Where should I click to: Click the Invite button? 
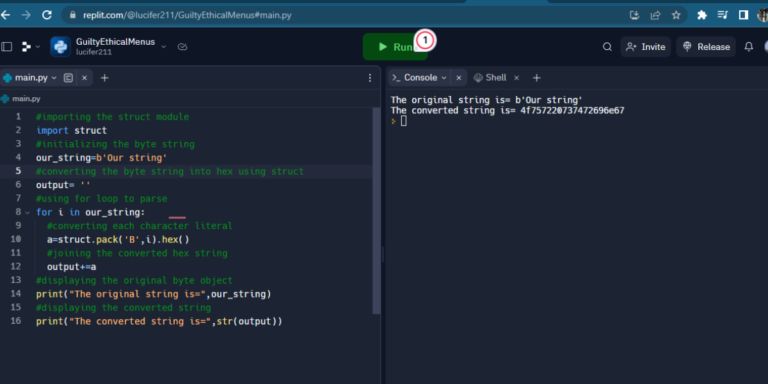click(646, 47)
